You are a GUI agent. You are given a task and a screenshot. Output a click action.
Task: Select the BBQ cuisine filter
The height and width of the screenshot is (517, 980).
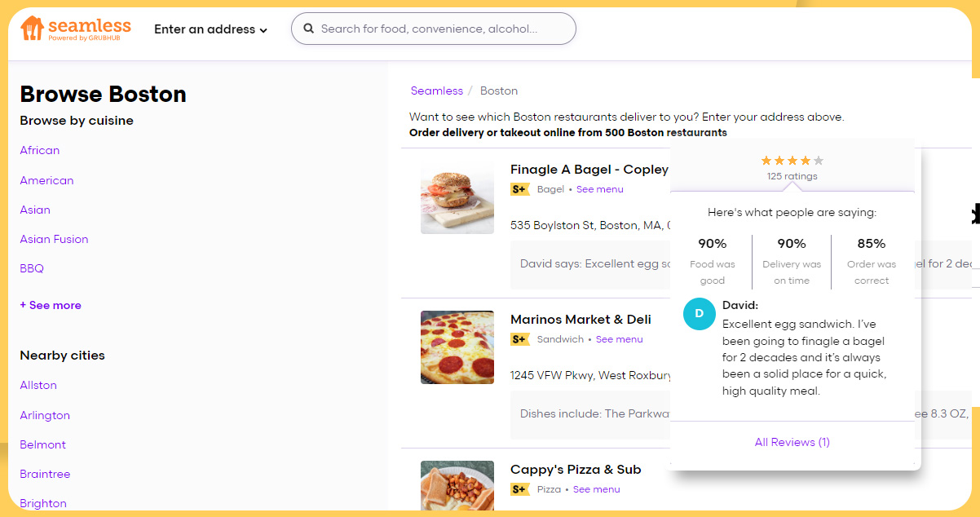point(31,268)
